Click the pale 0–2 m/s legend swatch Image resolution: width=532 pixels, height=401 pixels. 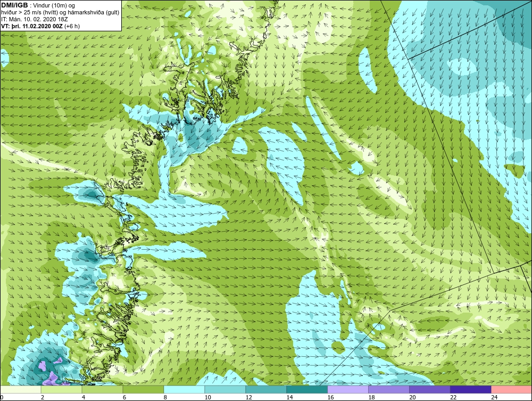(x=21, y=389)
